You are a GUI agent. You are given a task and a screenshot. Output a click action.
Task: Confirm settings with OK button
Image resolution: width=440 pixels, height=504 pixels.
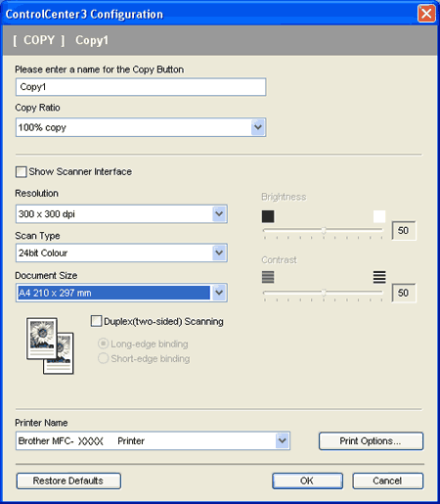(x=307, y=481)
